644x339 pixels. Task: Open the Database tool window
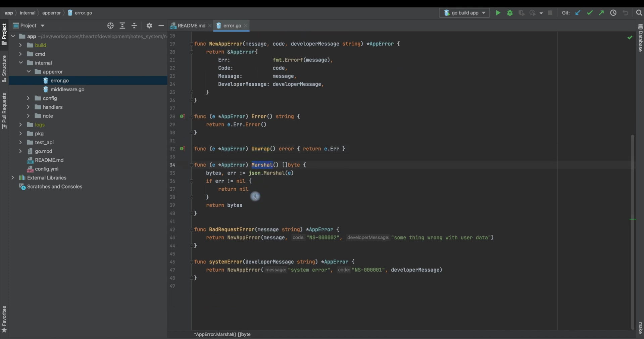[640, 38]
